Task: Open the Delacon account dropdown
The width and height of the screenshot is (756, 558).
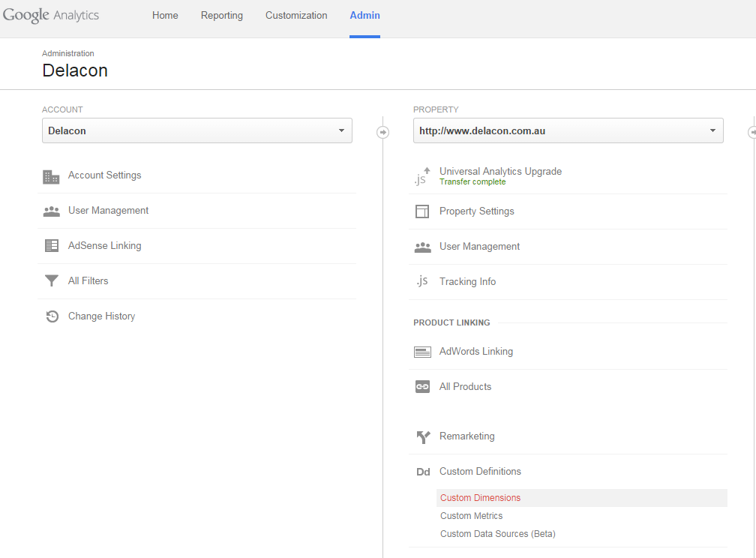Action: coord(196,130)
